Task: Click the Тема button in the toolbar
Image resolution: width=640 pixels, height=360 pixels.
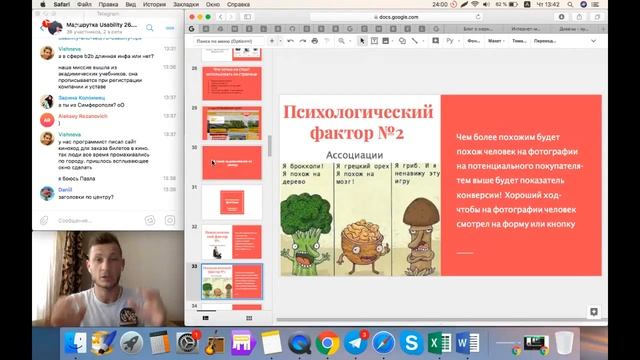Action: [519, 41]
